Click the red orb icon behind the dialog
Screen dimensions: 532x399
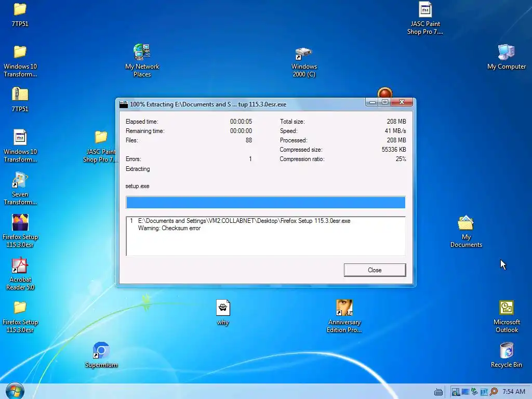pyautogui.click(x=385, y=92)
